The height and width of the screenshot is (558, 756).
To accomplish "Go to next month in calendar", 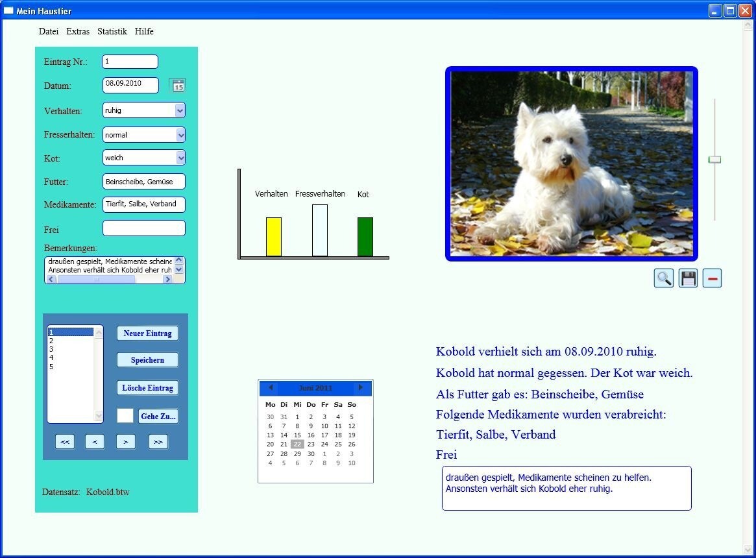I will pyautogui.click(x=360, y=387).
